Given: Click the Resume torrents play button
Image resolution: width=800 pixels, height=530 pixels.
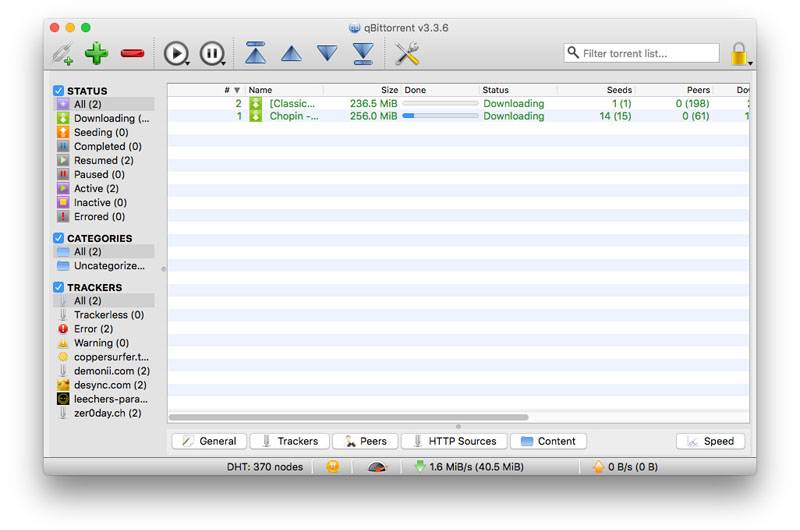Looking at the screenshot, I should (x=176, y=54).
